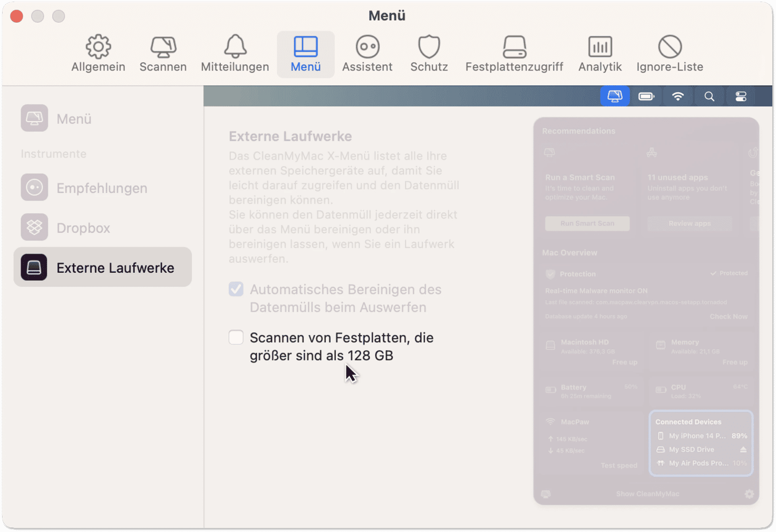Image resolution: width=776 pixels, height=532 pixels.
Task: Click Show CleanMyMac at the panel bottom
Action: [647, 494]
